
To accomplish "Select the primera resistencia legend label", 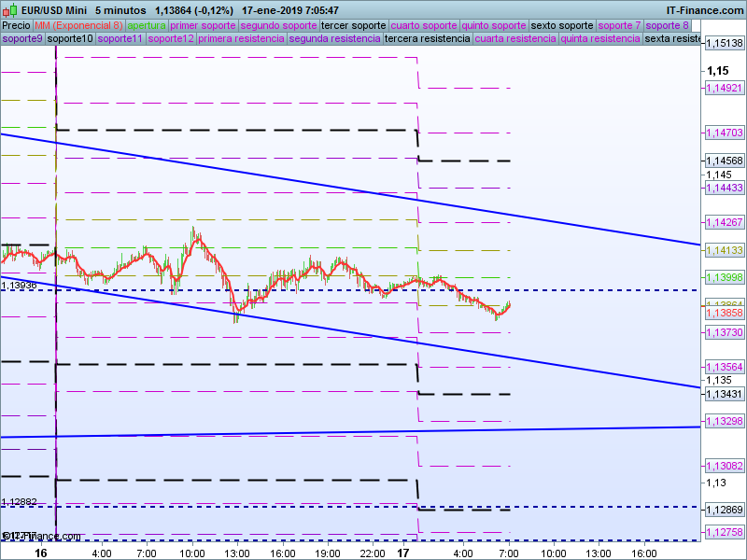I will [x=241, y=39].
